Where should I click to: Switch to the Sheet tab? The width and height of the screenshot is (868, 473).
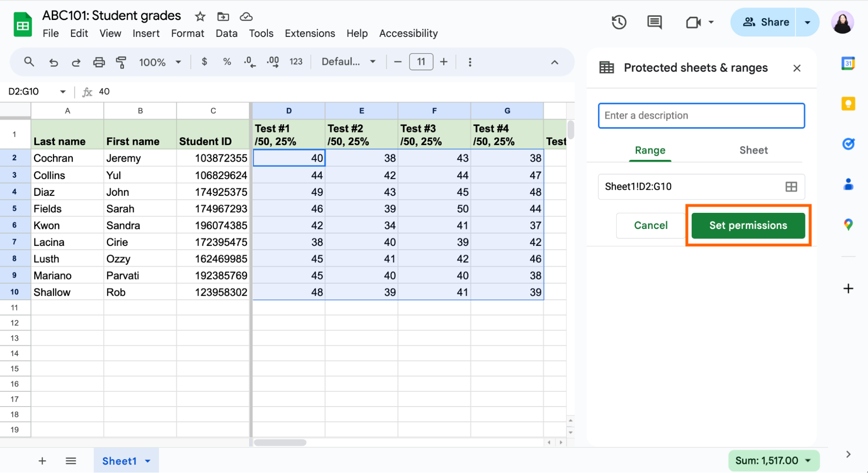(x=753, y=150)
